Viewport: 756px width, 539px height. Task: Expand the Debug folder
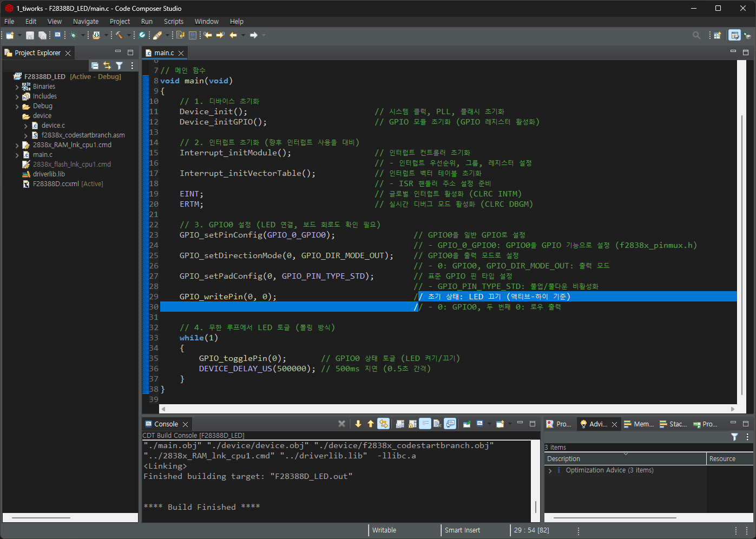tap(17, 106)
